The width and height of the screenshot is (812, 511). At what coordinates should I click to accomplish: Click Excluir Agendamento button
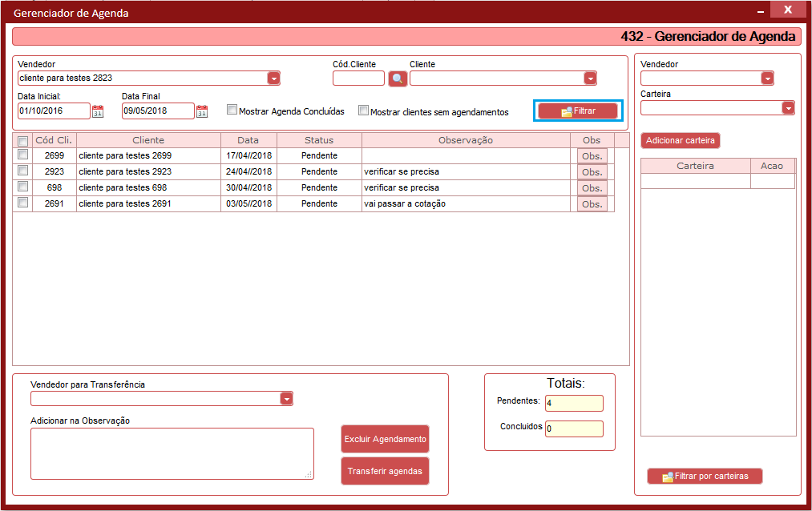386,439
